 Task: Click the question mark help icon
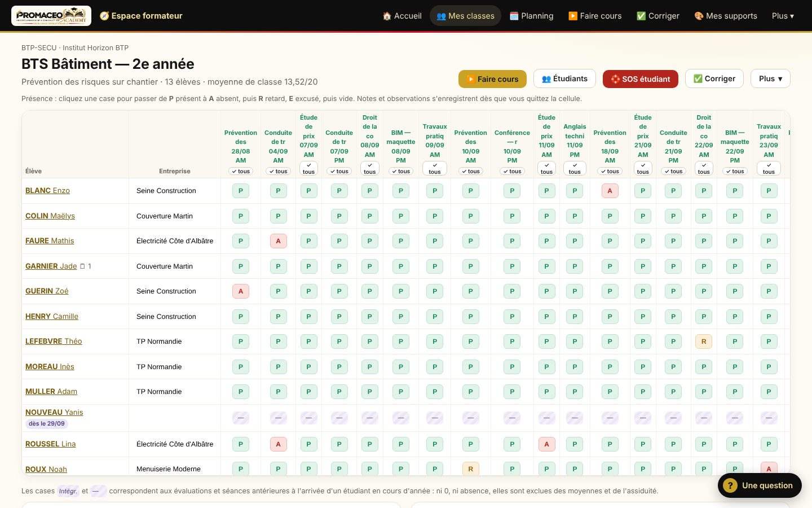point(730,485)
